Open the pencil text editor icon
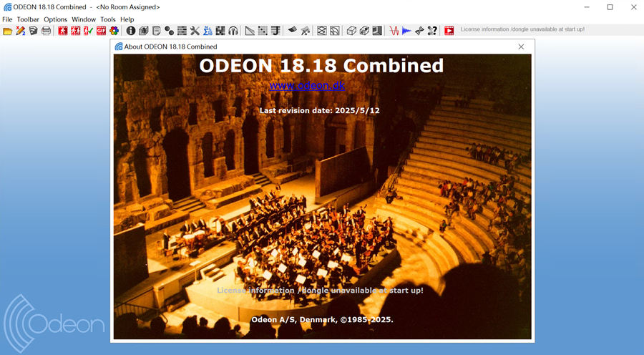 point(21,30)
